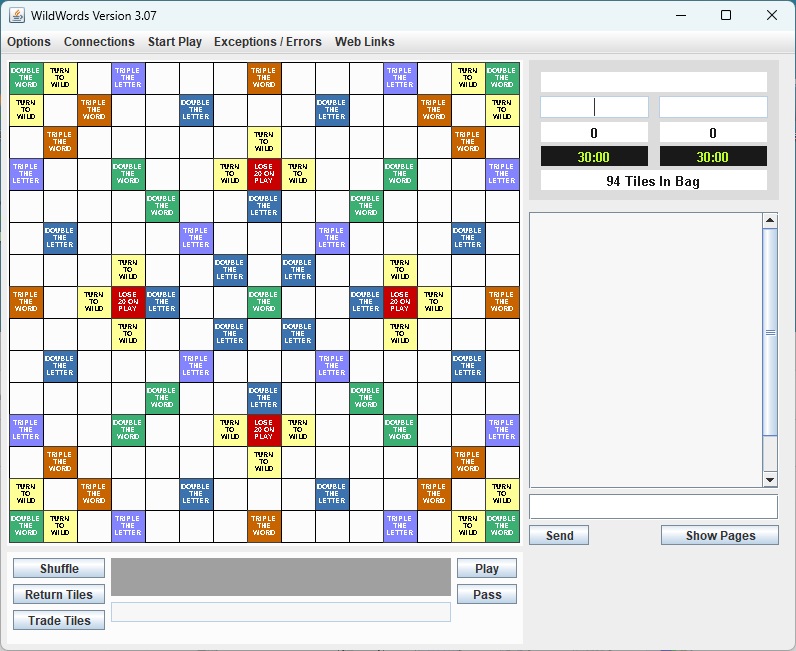The height and width of the screenshot is (651, 796).
Task: Click the '94 Tiles In Bag' label
Action: click(x=653, y=181)
